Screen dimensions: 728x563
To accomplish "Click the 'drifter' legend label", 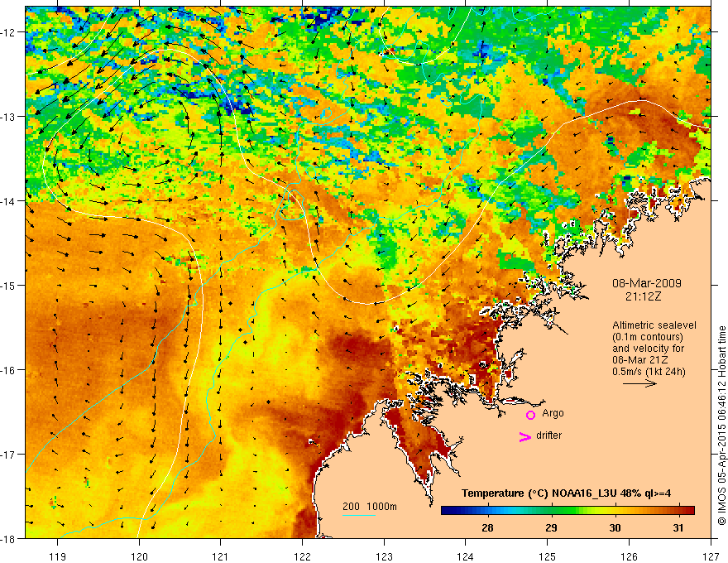I will 548,435.
